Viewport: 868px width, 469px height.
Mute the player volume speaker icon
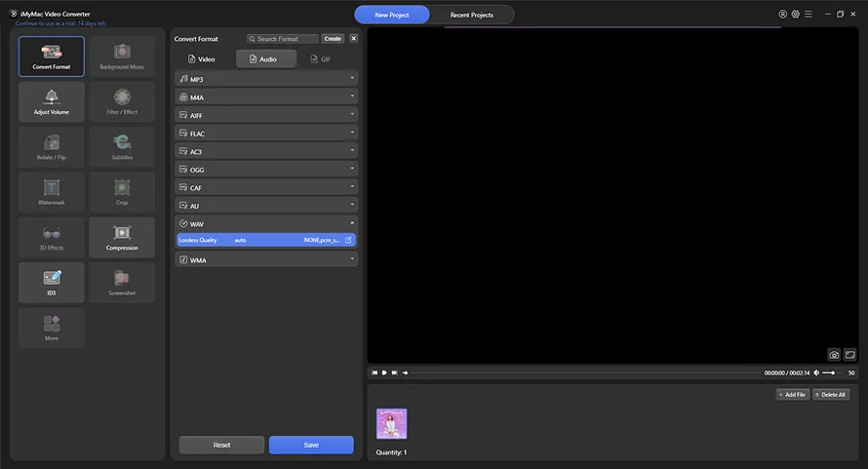point(816,372)
